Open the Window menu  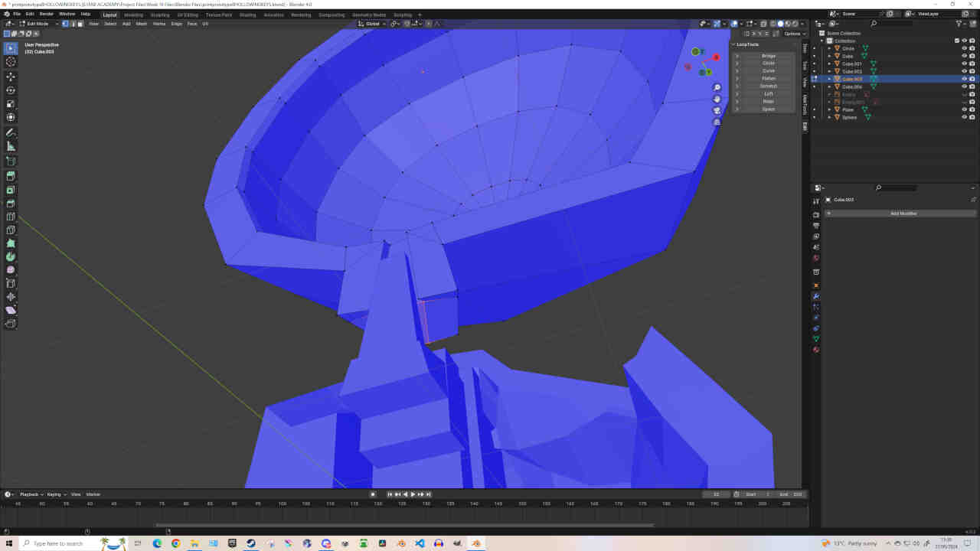point(67,14)
